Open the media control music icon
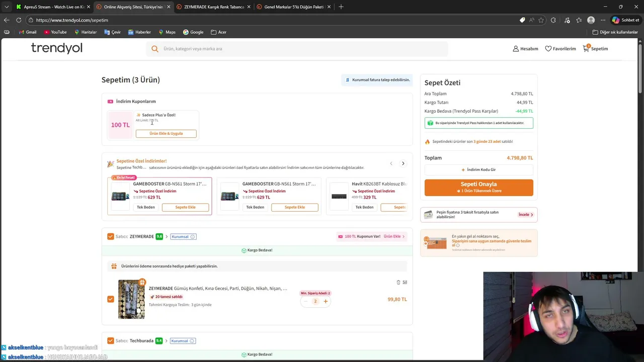The width and height of the screenshot is (644, 362). [567, 20]
